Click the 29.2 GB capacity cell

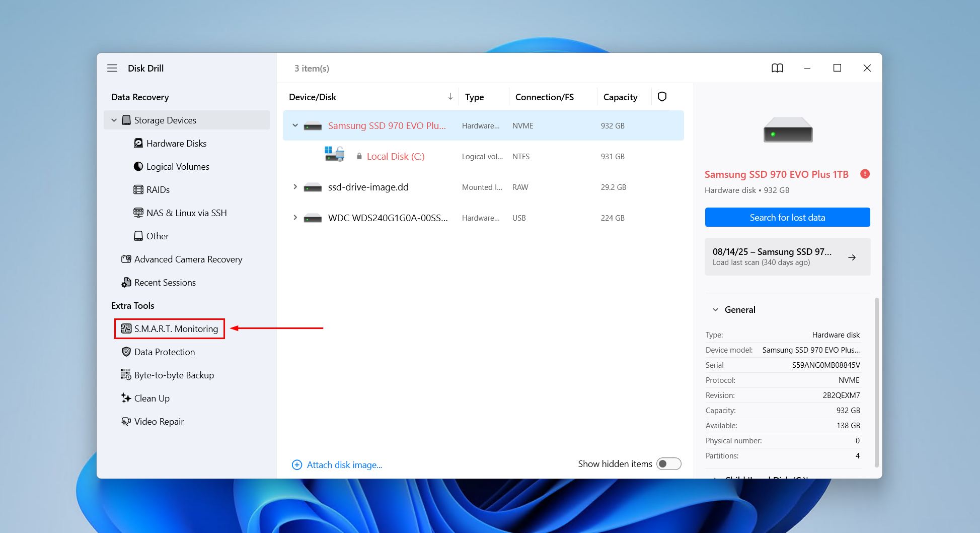614,187
